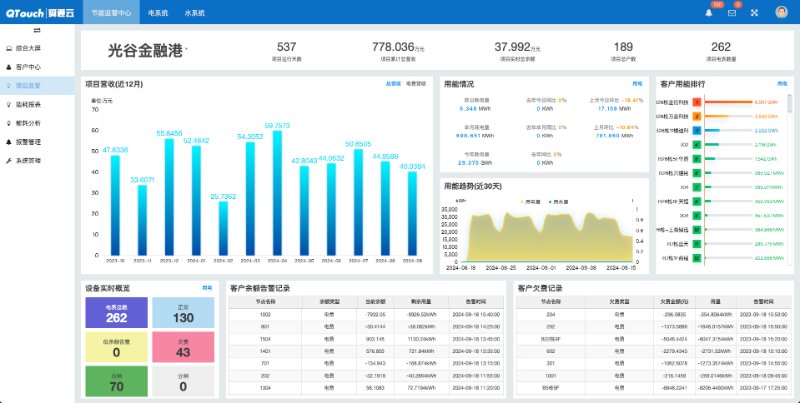Viewport: 800px width, 403px height.
Task: Click the red 欠费 43 status tile
Action: click(x=182, y=346)
